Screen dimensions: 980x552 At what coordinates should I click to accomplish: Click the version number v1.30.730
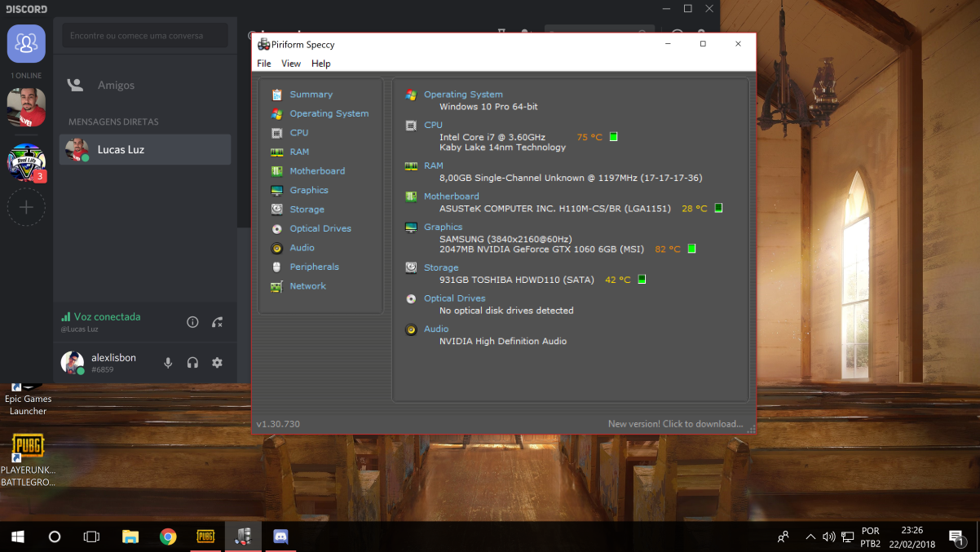click(278, 424)
